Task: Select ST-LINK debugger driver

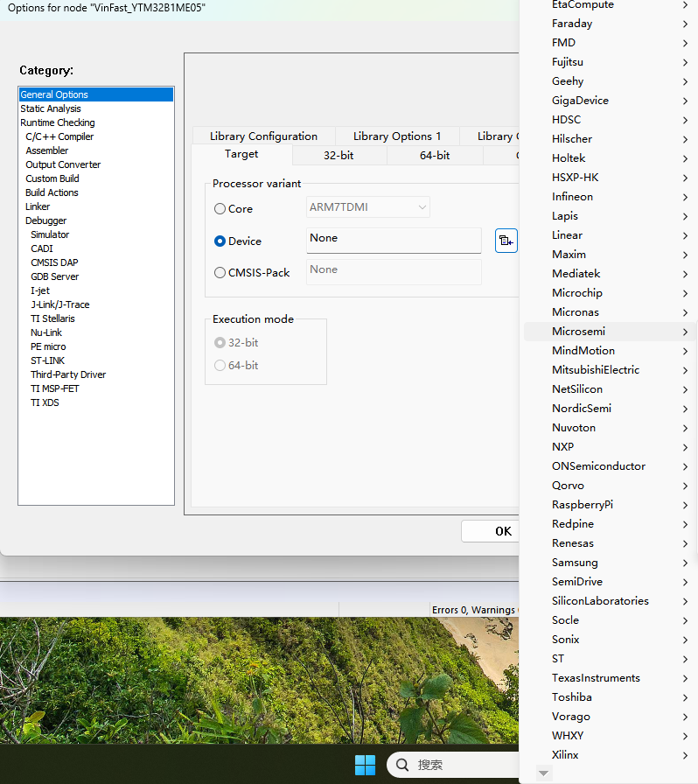Action: (x=48, y=360)
